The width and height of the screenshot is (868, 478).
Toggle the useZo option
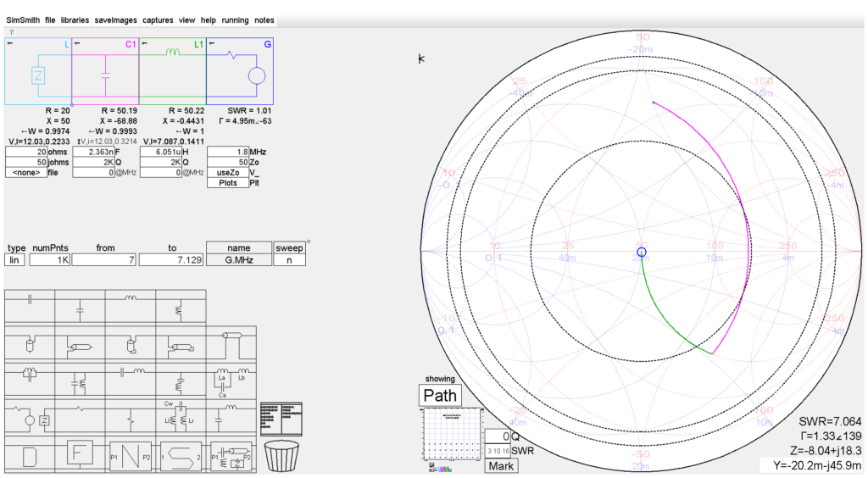(x=227, y=173)
